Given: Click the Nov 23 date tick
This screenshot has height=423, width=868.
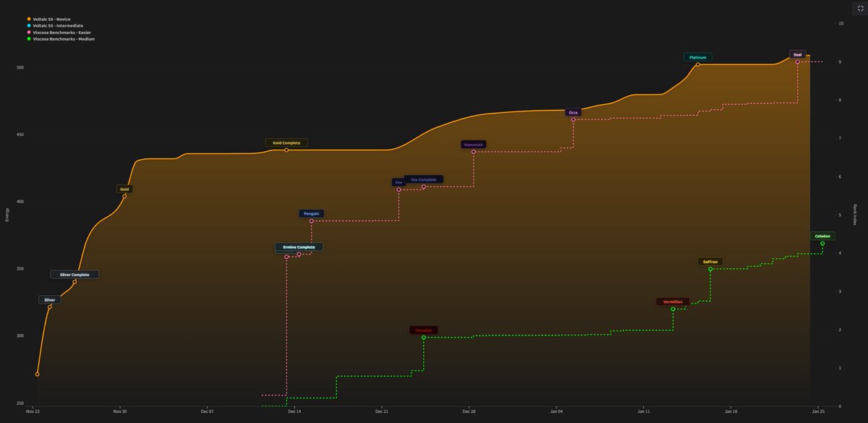Looking at the screenshot, I should pyautogui.click(x=33, y=411).
